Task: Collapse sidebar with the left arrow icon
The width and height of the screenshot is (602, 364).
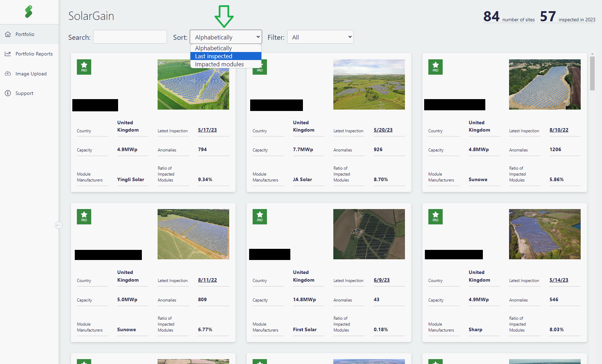Action: [59, 225]
